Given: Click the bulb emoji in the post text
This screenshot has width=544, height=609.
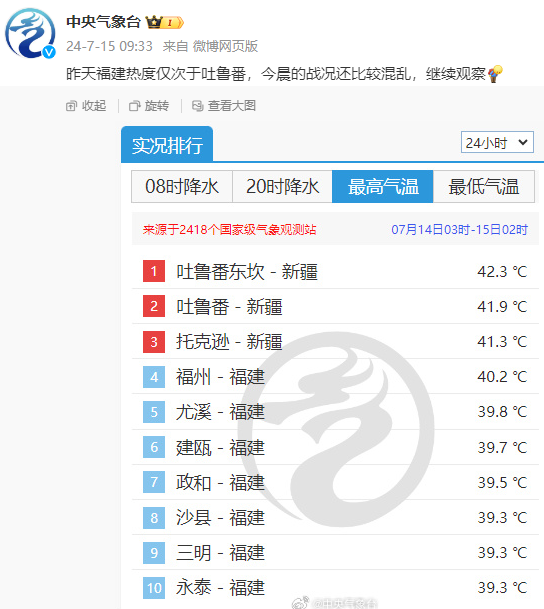Looking at the screenshot, I should (495, 73).
